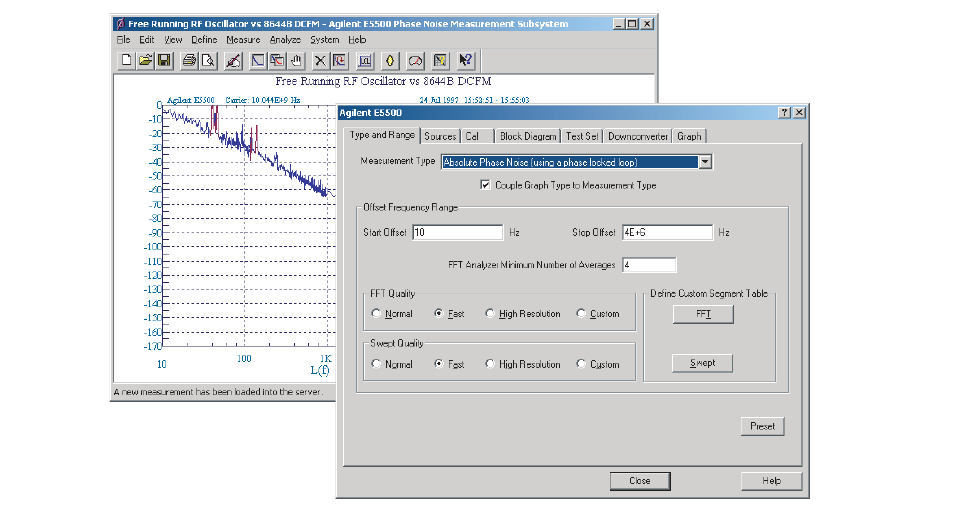Click the New file toolbar icon

click(x=127, y=60)
